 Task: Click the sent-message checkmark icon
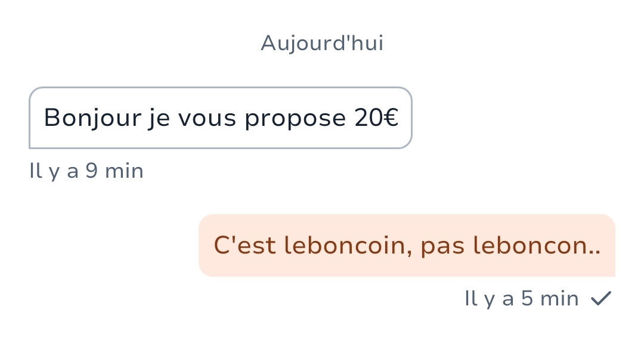pyautogui.click(x=600, y=299)
